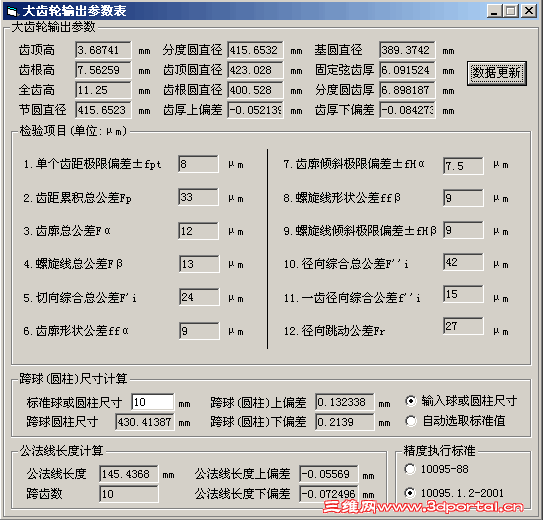Click the 径向综合总公差 F''i value box

(x=463, y=262)
